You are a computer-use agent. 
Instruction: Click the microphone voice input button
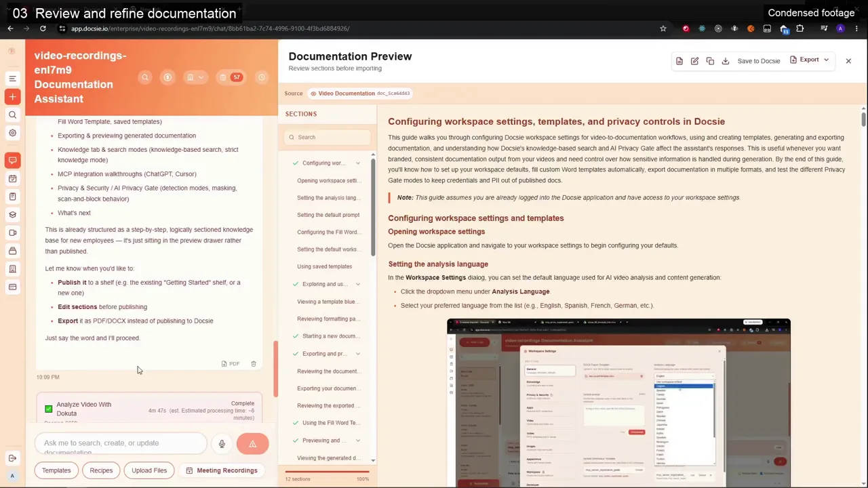click(222, 443)
